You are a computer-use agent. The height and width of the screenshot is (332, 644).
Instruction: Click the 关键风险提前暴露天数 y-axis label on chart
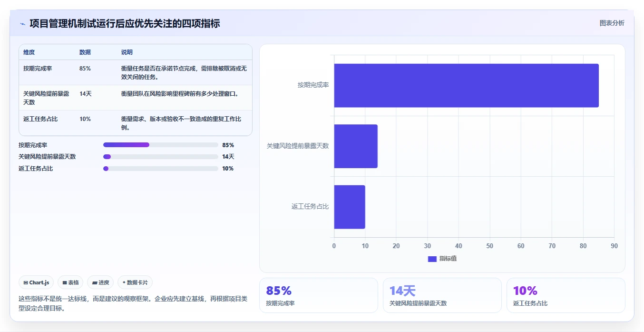pyautogui.click(x=298, y=146)
